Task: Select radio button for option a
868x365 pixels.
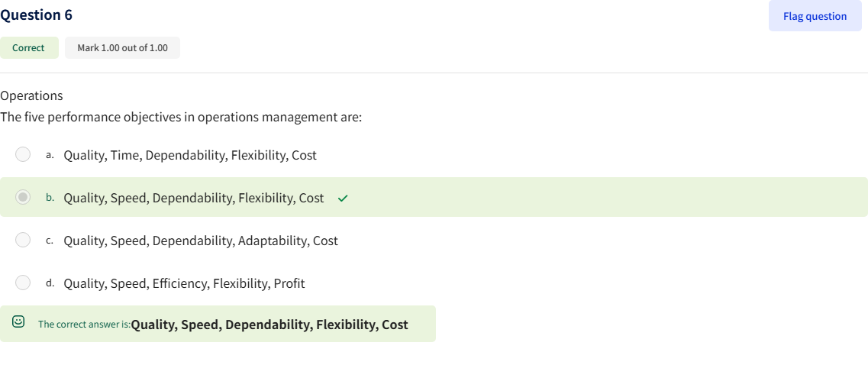Action: point(23,155)
